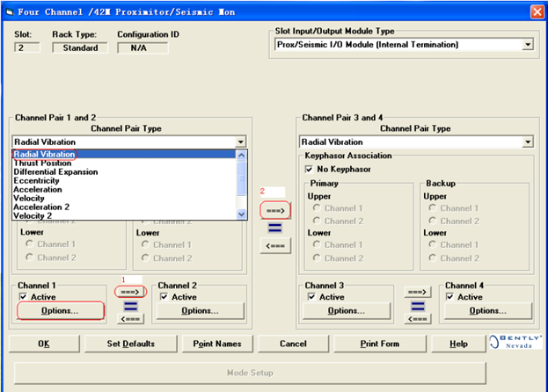Toggle the Channel 1 Active checkbox
Viewport: 548px width, 392px height.
(24, 297)
